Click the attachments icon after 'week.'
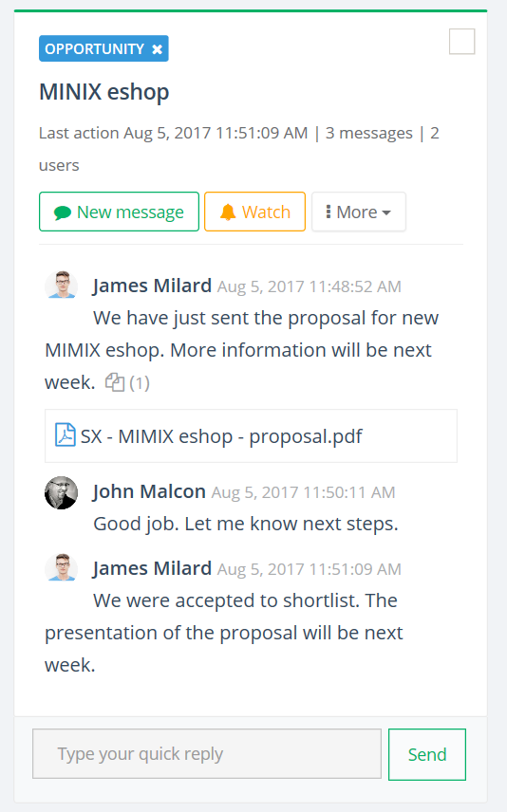Screen dimensions: 507x812 pyautogui.click(x=115, y=382)
